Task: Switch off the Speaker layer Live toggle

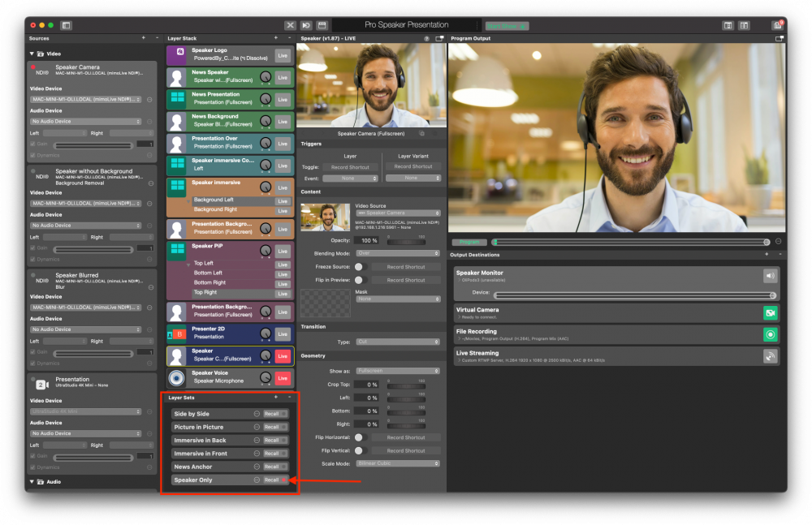Action: pyautogui.click(x=283, y=356)
